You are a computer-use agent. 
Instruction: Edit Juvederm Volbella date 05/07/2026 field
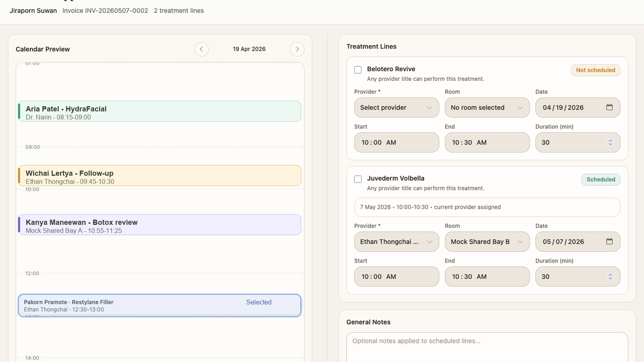(578, 242)
